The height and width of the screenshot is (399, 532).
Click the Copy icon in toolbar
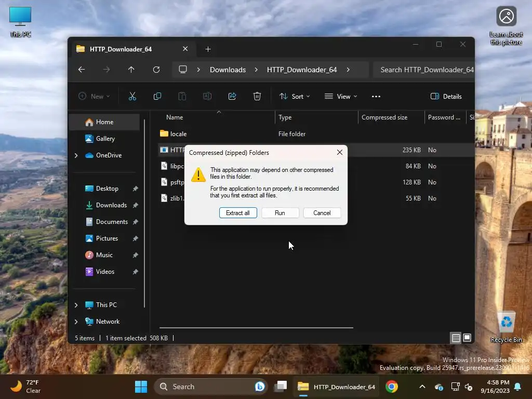coord(157,96)
